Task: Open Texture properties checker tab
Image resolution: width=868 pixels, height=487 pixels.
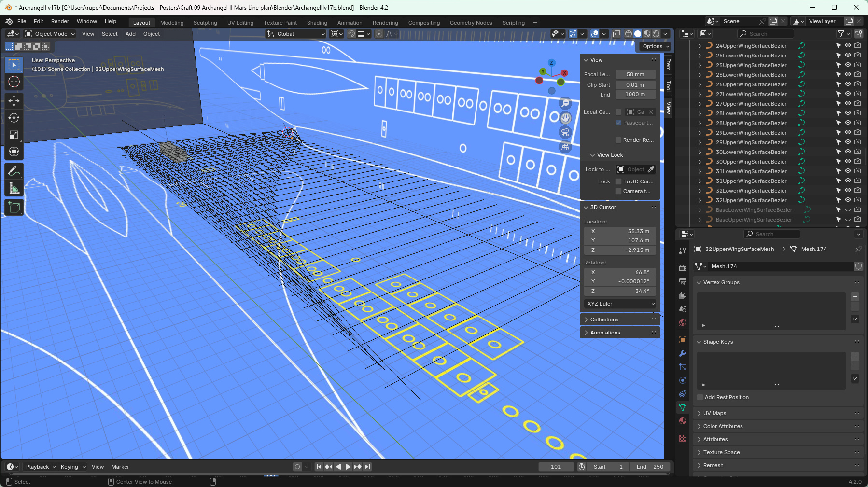Action: click(x=683, y=438)
